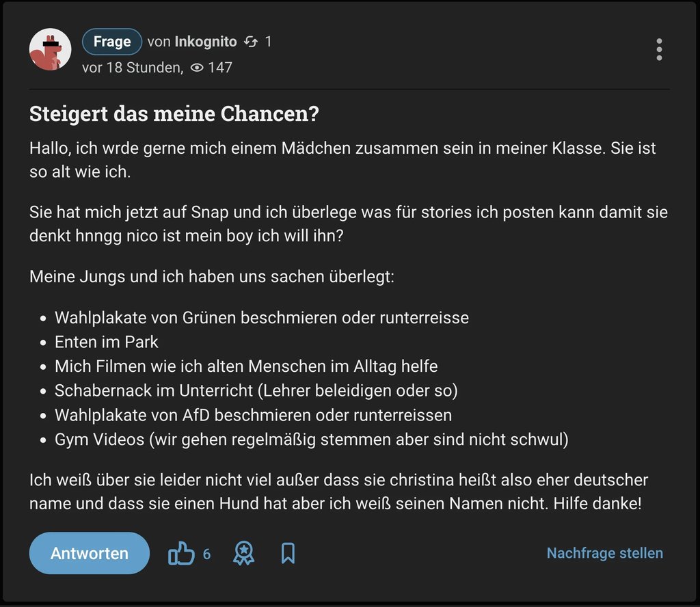Toggle the bookmark icon to save the question

pyautogui.click(x=288, y=554)
